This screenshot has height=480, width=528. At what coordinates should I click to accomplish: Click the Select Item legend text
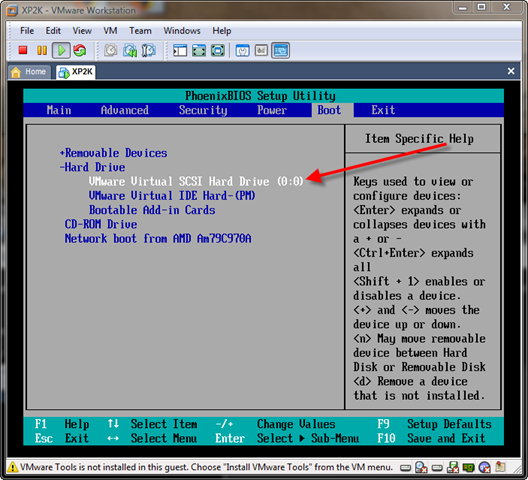(164, 424)
